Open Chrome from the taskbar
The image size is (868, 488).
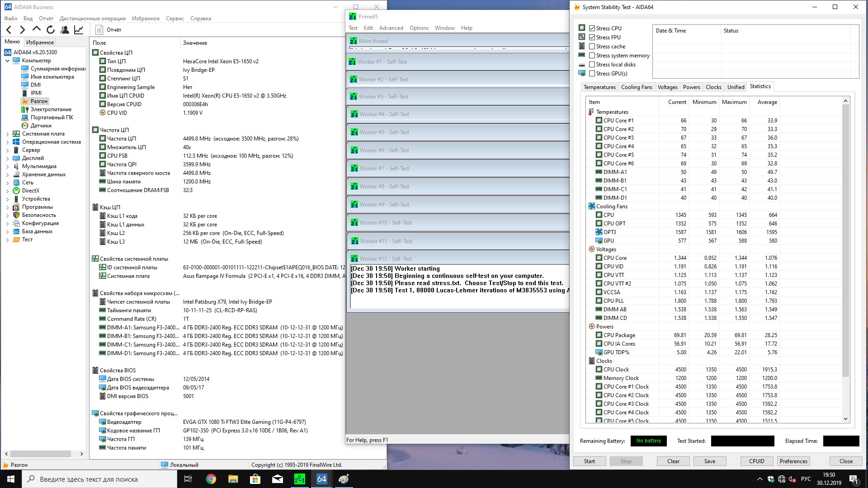click(x=211, y=479)
